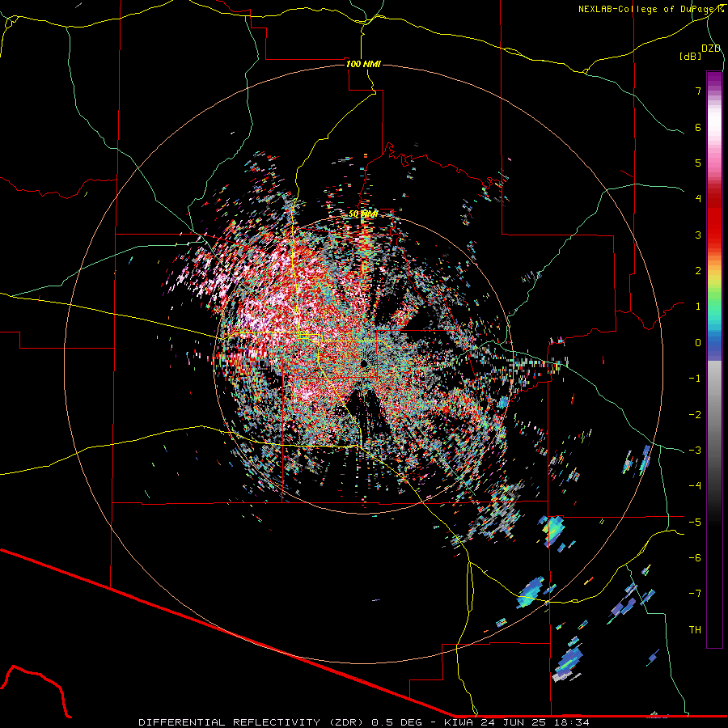Click the 0.5 DEG elevation text
The height and width of the screenshot is (728, 728).
396,722
